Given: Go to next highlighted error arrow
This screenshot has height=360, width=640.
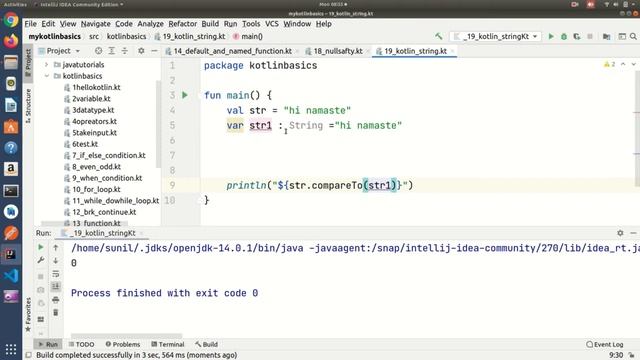Looking at the screenshot, I should (633, 64).
